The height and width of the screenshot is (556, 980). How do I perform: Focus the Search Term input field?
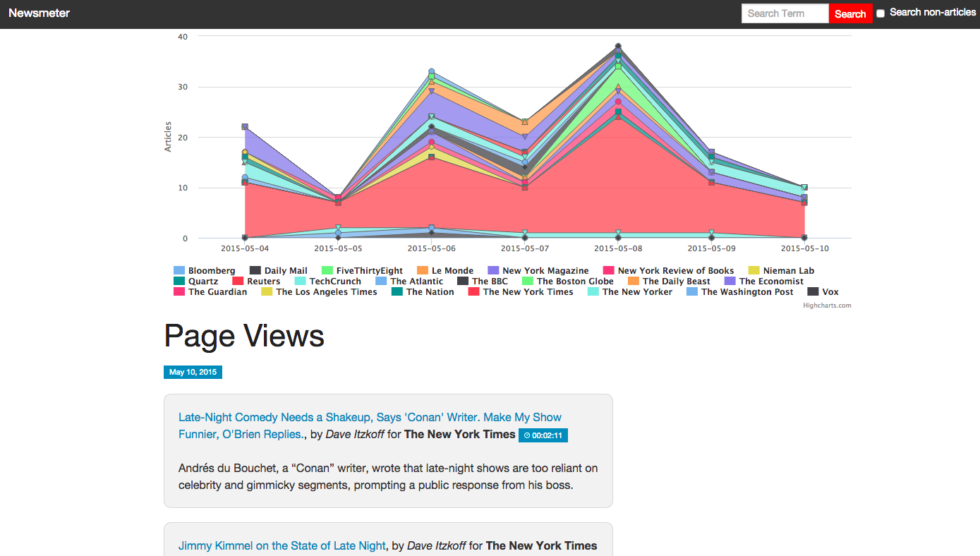click(785, 13)
